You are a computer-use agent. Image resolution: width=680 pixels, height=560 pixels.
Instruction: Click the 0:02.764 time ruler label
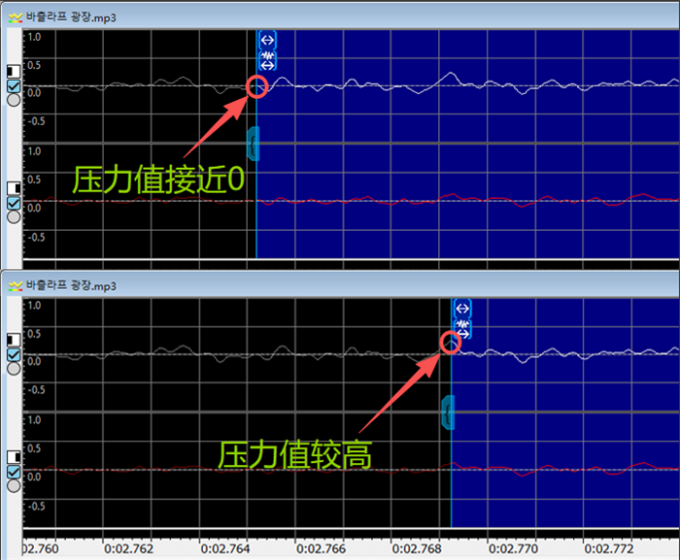click(225, 549)
